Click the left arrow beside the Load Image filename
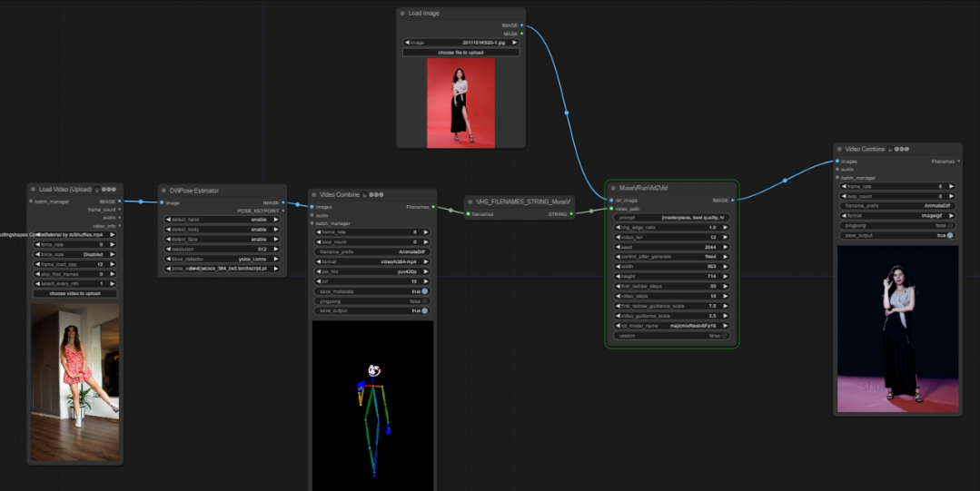The width and height of the screenshot is (980, 491). 407,43
